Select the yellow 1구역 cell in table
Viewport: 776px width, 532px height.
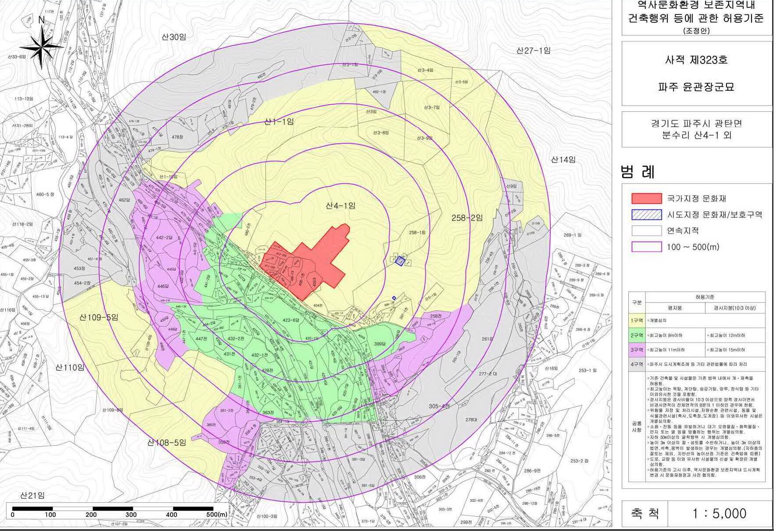637,320
